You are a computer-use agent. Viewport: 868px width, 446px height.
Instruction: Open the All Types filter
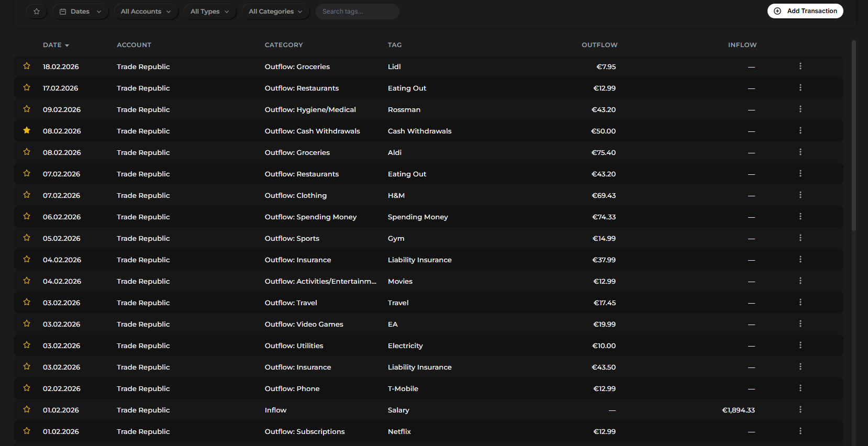[x=209, y=12]
